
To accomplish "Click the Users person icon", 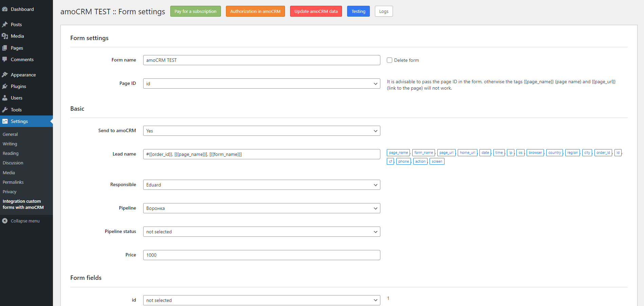I will pyautogui.click(x=5, y=98).
